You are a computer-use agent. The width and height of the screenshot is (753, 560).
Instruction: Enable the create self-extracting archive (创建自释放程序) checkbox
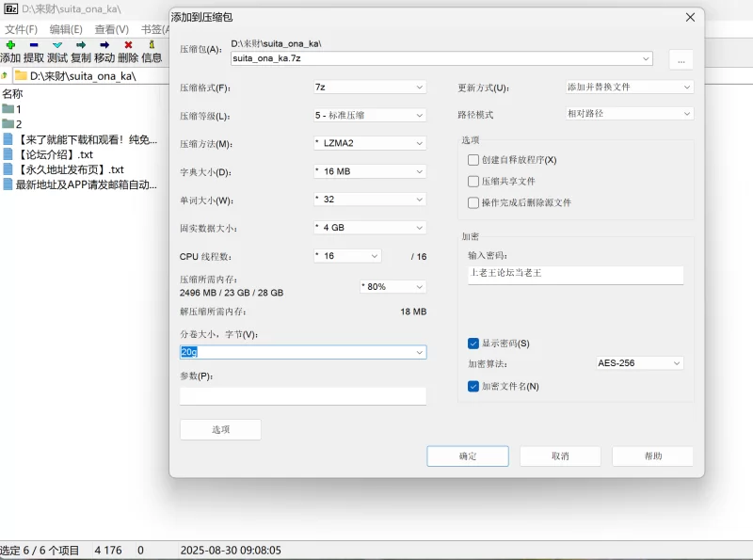coord(473,160)
